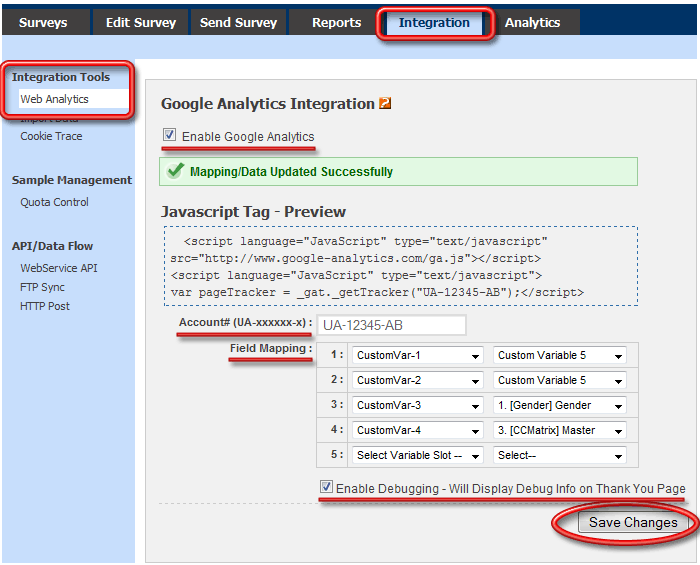Click the Save Changes button
Viewport: 700px width, 565px height.
(632, 522)
